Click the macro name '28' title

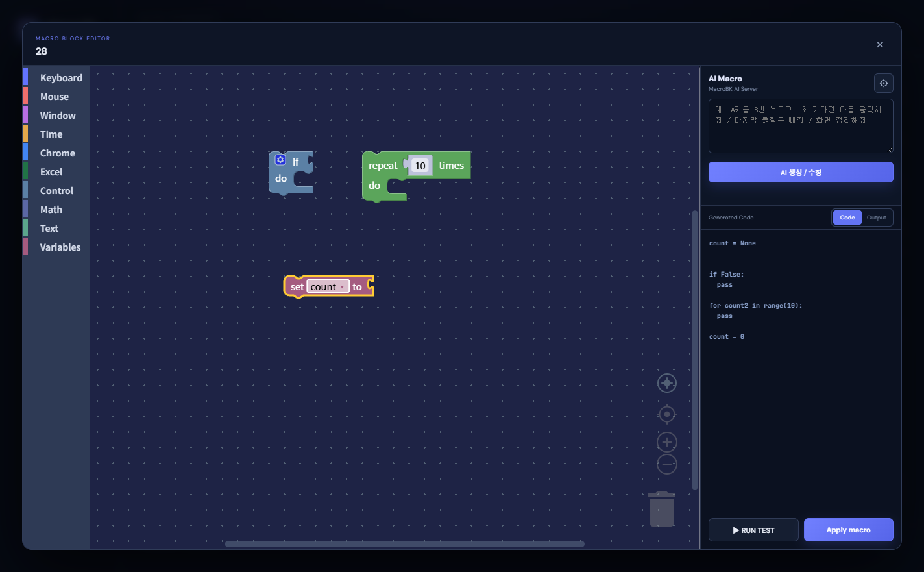click(x=42, y=51)
